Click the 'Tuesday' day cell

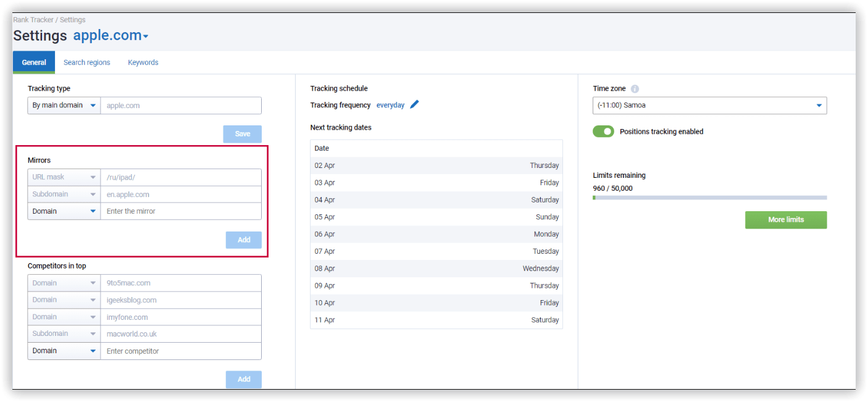(x=546, y=251)
